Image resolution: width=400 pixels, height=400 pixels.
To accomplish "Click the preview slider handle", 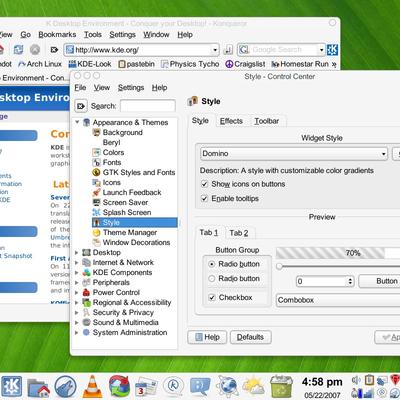I will (x=279, y=266).
